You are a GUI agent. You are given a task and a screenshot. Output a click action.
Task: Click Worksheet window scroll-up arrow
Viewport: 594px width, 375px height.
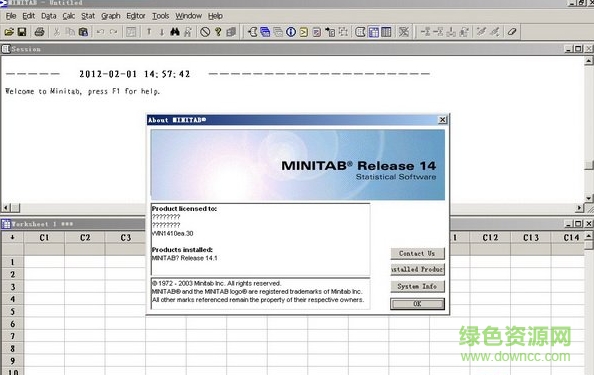589,236
